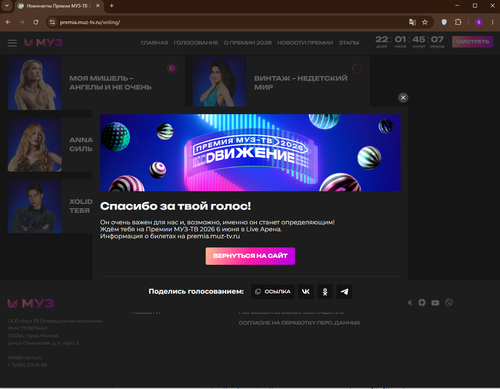Open the site information icon in the address bar
This screenshot has width=500, height=389.
point(52,22)
